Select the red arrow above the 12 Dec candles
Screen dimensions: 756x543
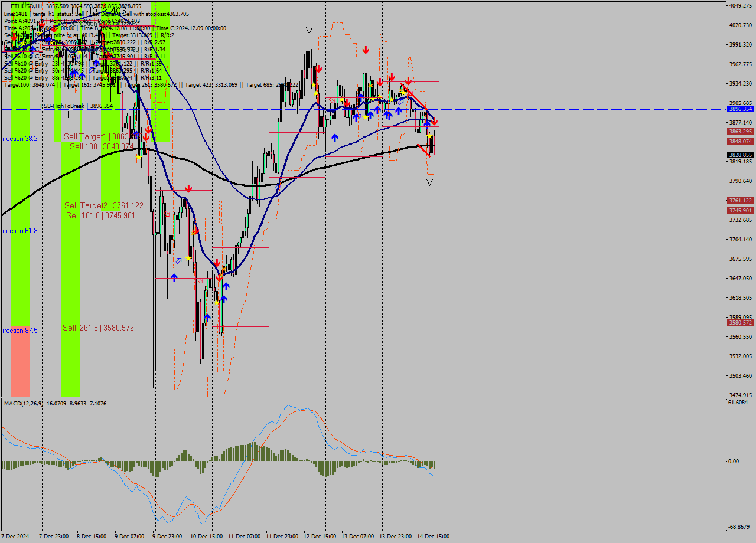(366, 50)
